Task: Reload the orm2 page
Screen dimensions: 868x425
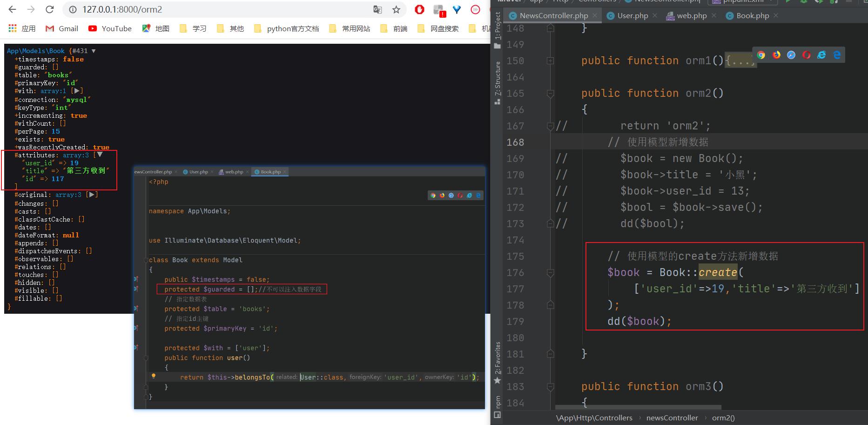Action: pos(50,9)
